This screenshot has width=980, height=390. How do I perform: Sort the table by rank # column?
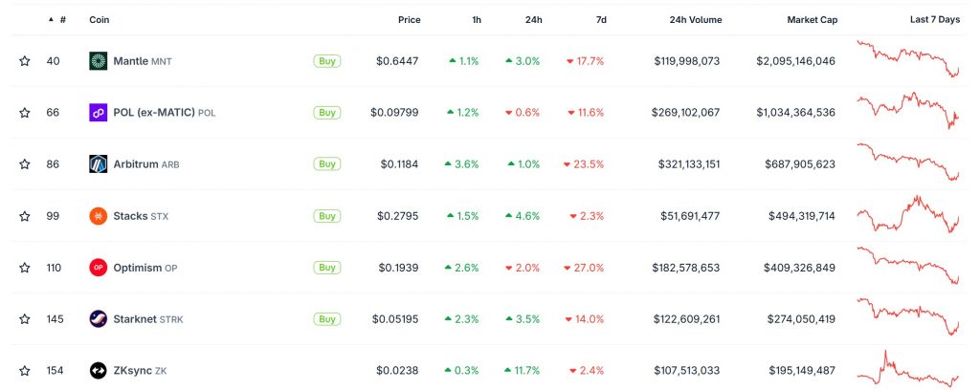62,20
